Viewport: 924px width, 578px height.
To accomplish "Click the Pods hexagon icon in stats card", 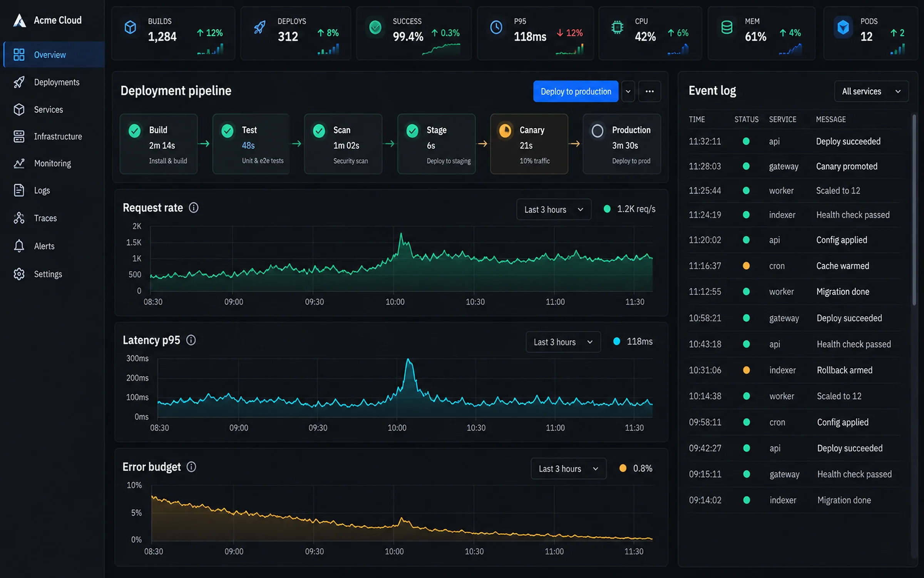I will pyautogui.click(x=843, y=27).
